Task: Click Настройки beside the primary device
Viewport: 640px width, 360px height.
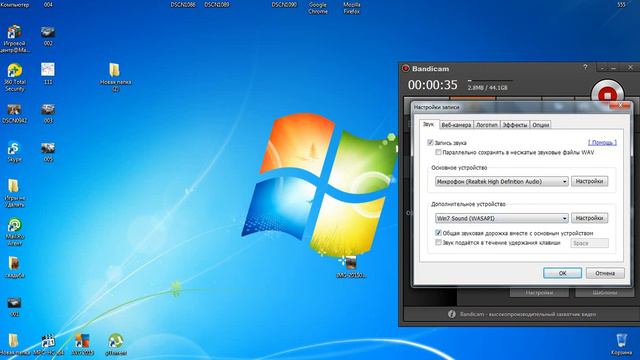Action: pos(589,181)
